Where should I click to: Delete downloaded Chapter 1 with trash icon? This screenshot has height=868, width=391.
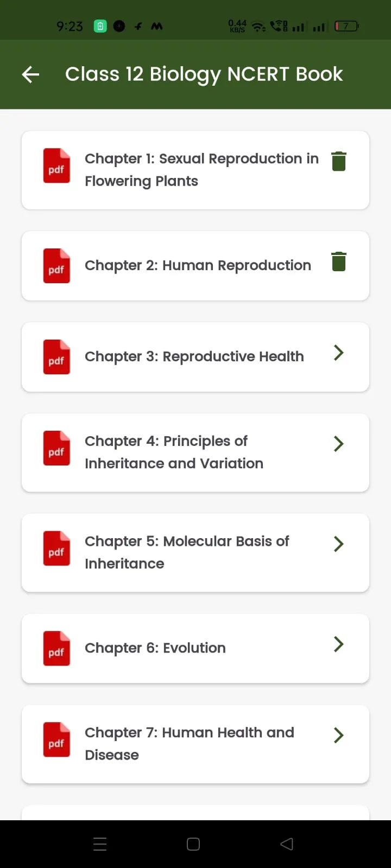tap(339, 161)
